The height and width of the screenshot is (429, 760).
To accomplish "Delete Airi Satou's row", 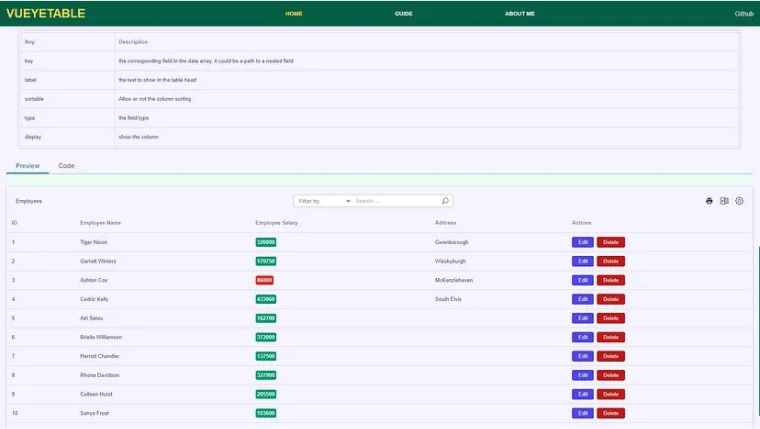I will point(611,318).
